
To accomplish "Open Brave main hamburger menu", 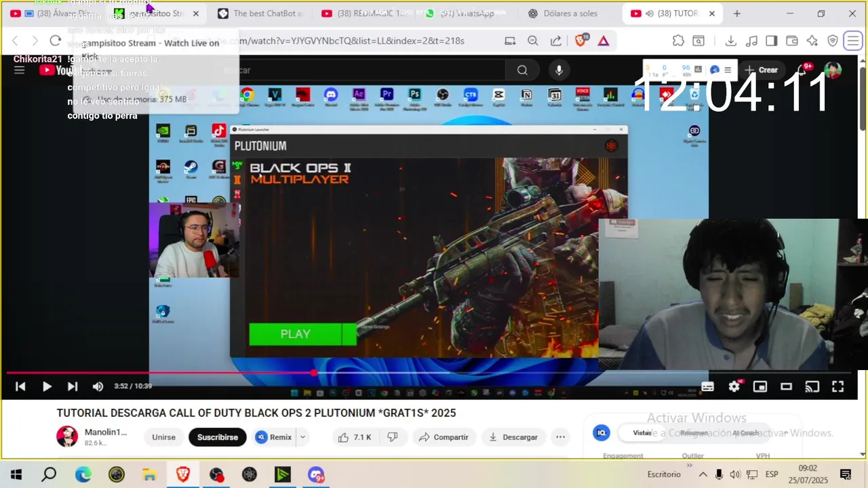I will (852, 41).
